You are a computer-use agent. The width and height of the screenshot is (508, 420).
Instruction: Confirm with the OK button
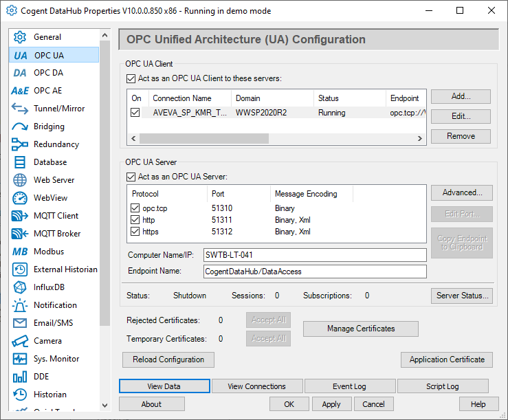point(289,404)
